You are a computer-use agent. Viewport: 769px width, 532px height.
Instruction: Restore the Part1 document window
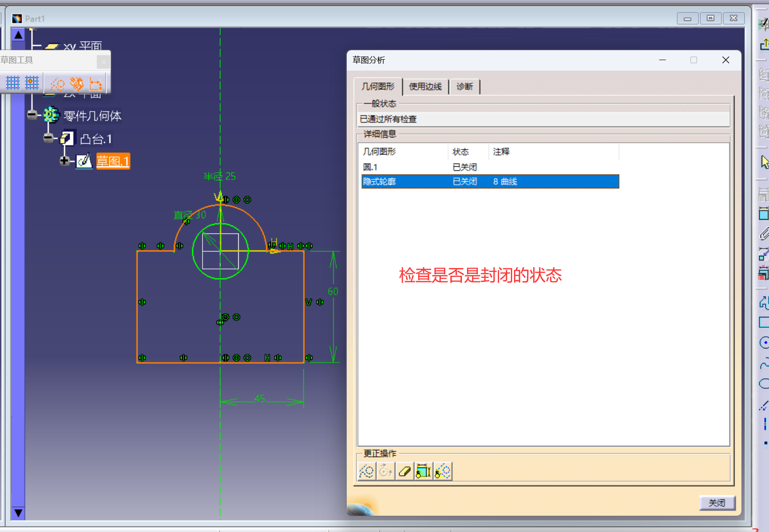click(711, 18)
